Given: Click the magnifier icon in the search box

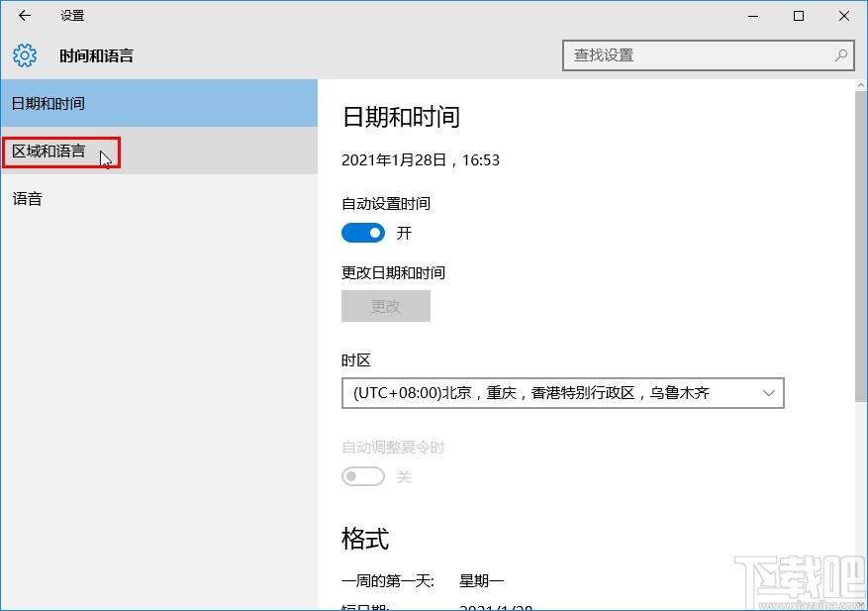Looking at the screenshot, I should tap(839, 55).
